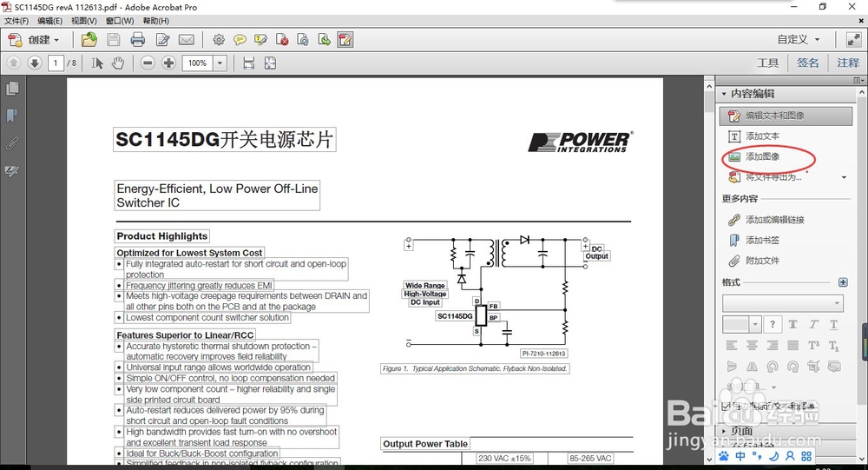
Task: Click the Save floppy disk icon
Action: tap(114, 40)
